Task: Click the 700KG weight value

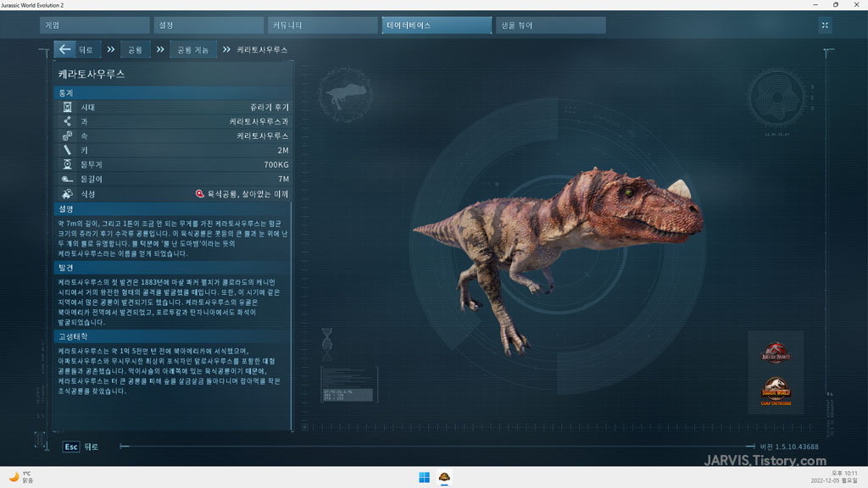Action: point(276,164)
